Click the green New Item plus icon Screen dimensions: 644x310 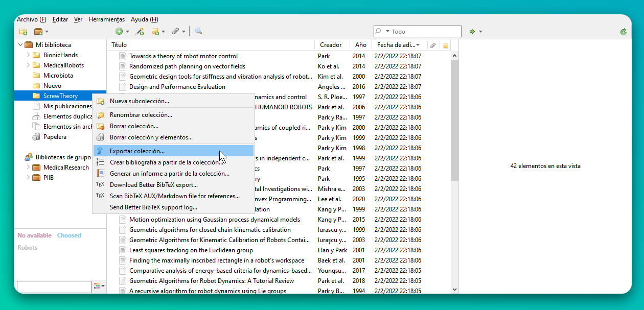coord(119,32)
